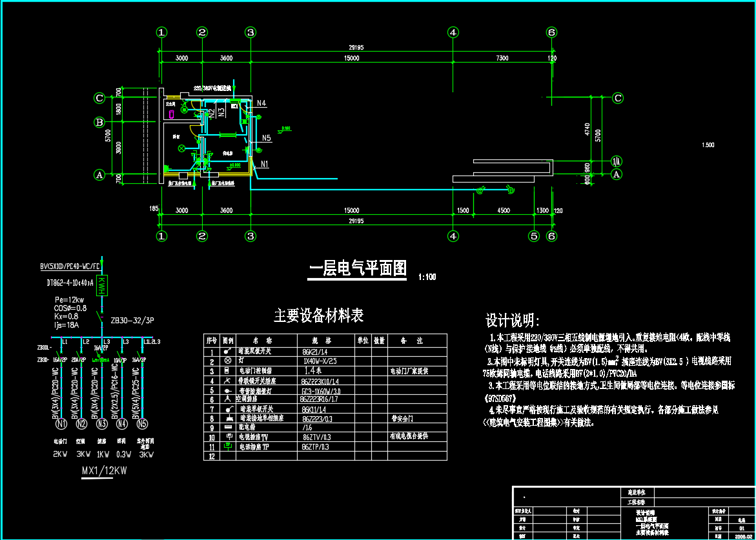Select the text Kx=0.8
The image size is (756, 540).
pyautogui.click(x=66, y=317)
